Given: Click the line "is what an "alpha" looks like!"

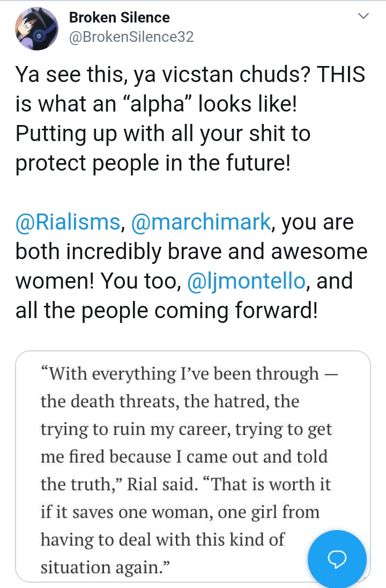Looking at the screenshot, I should click(x=156, y=104).
